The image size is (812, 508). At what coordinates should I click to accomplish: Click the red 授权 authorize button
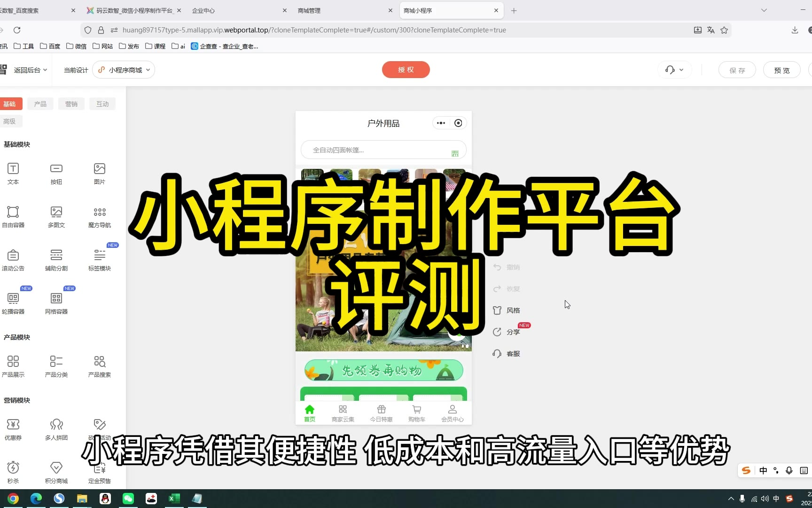tap(406, 70)
